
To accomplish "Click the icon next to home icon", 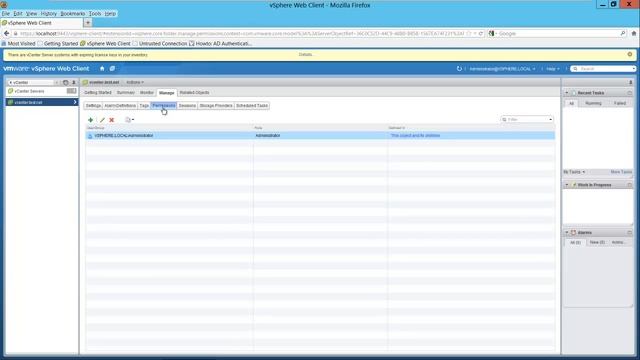I will pos(112,69).
